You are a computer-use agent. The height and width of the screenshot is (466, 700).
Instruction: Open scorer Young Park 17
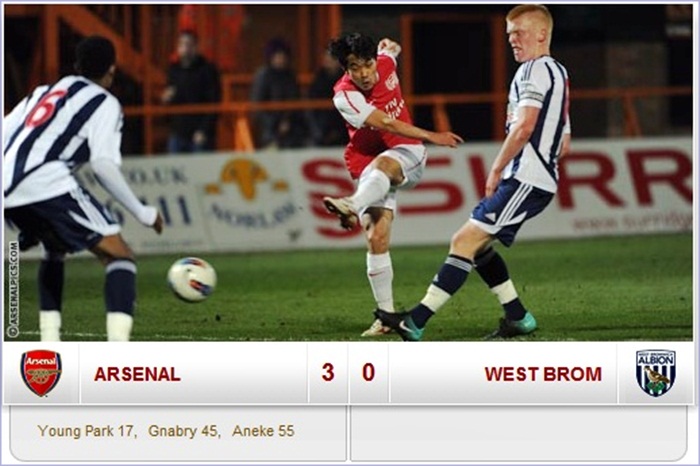coord(87,431)
